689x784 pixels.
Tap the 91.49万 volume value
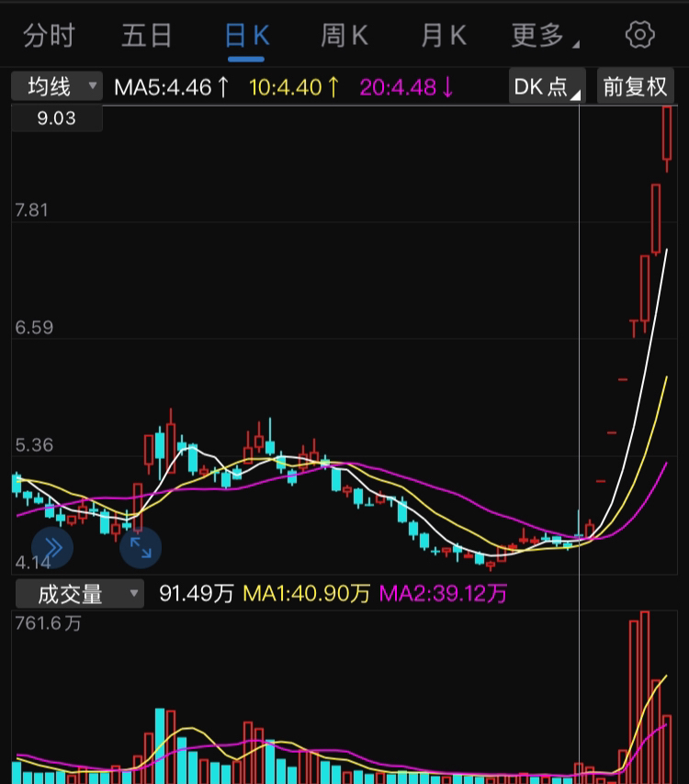point(197,594)
